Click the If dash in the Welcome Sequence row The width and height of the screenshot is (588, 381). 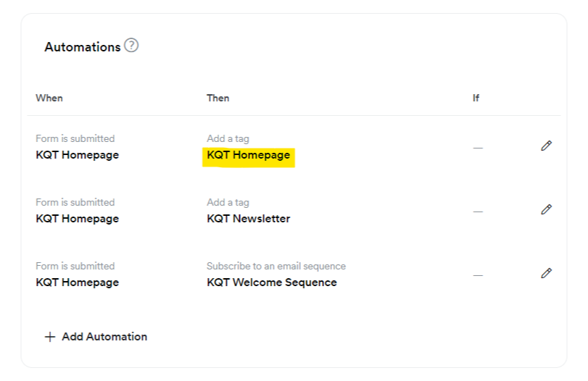(x=478, y=275)
